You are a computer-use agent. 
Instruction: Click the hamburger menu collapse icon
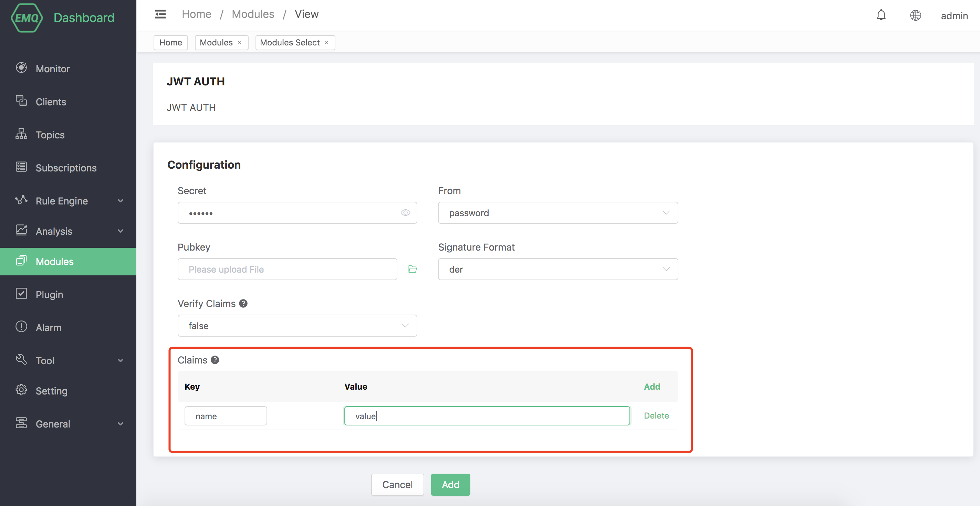click(160, 14)
